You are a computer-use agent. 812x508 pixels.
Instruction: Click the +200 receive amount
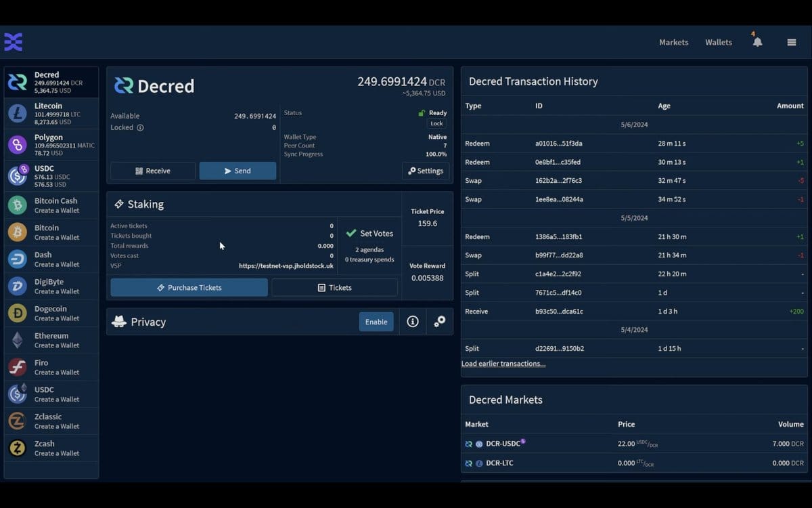click(x=796, y=311)
